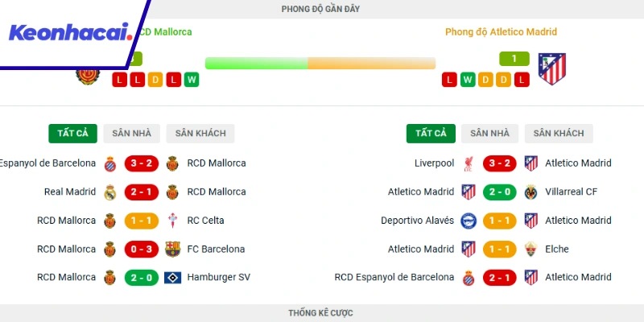Open Atletico Madrid's Sân Khách tab
This screenshot has width=644, height=322.
559,134
